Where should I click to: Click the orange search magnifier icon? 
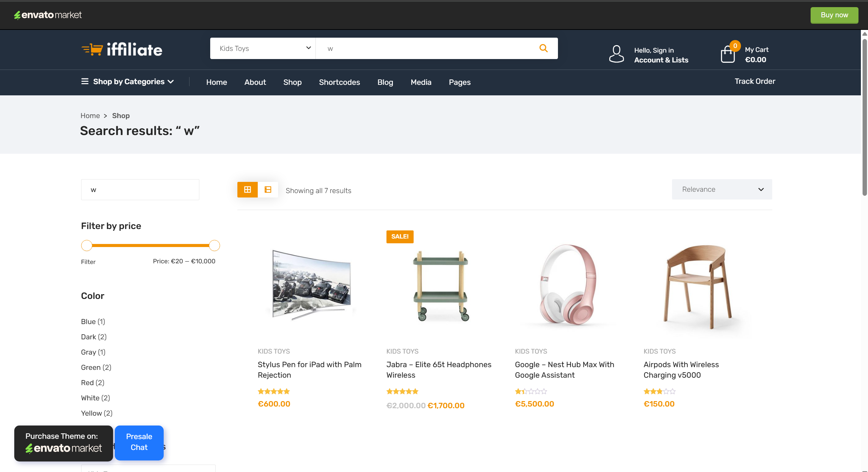(x=543, y=48)
